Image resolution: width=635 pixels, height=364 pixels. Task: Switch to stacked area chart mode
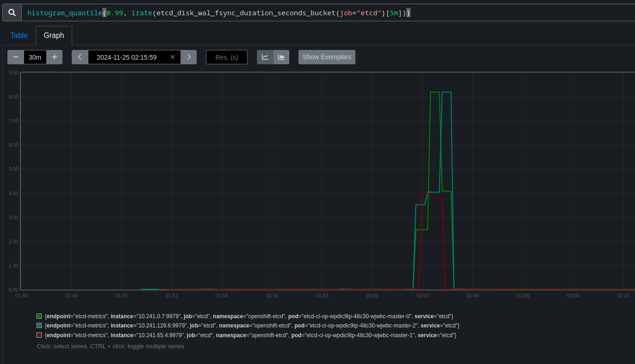(x=281, y=57)
